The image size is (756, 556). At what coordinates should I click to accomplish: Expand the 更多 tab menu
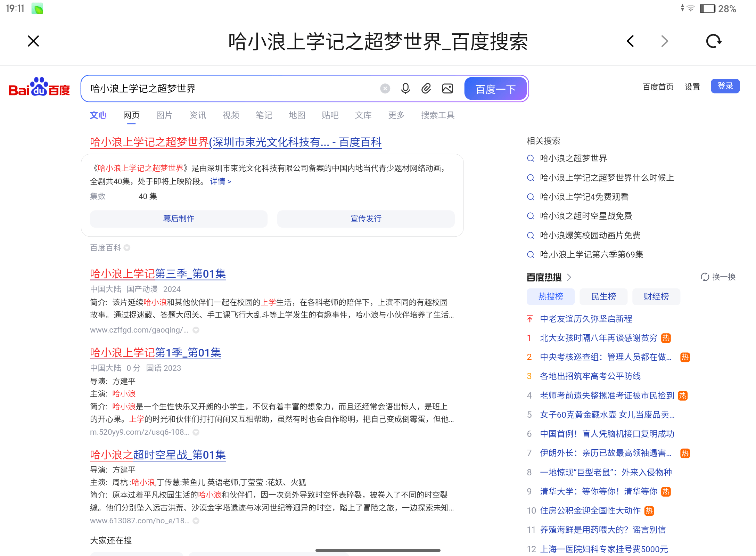pos(396,115)
